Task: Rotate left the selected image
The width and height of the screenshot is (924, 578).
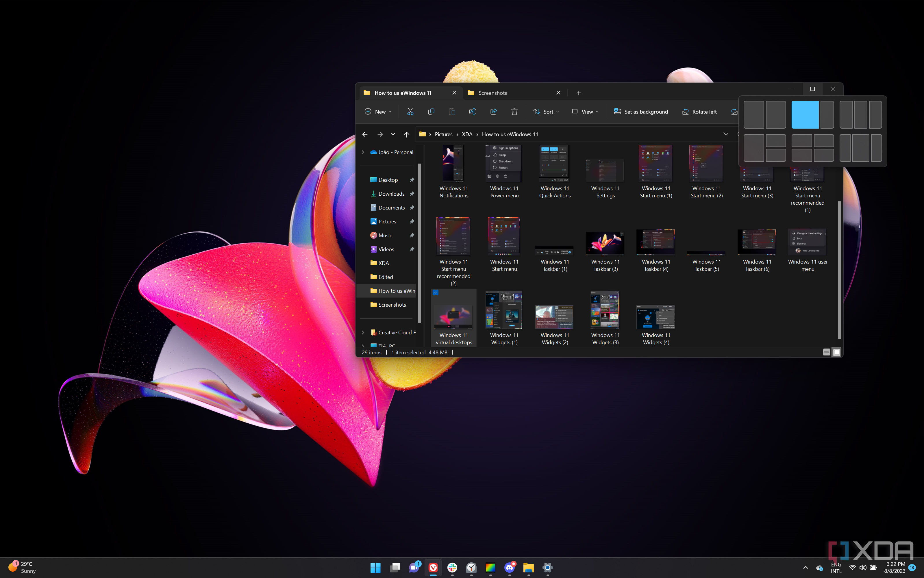Action: tap(699, 112)
